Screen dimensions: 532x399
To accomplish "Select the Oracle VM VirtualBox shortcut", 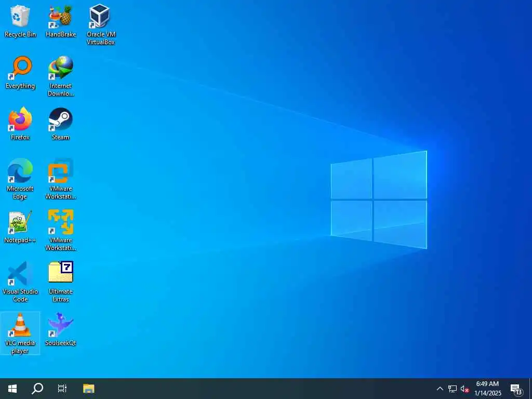I will point(101,24).
